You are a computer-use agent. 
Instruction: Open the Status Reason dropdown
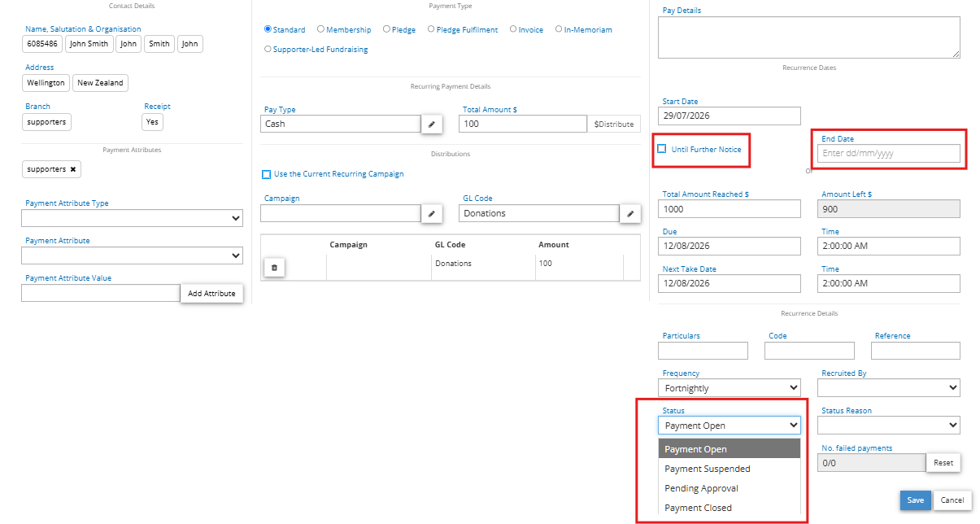pyautogui.click(x=888, y=426)
